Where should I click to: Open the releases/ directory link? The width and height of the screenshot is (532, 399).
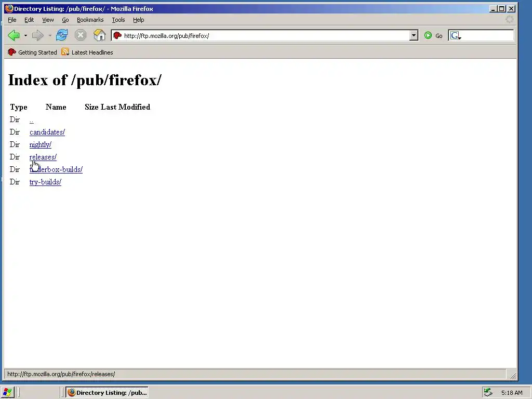coord(43,157)
